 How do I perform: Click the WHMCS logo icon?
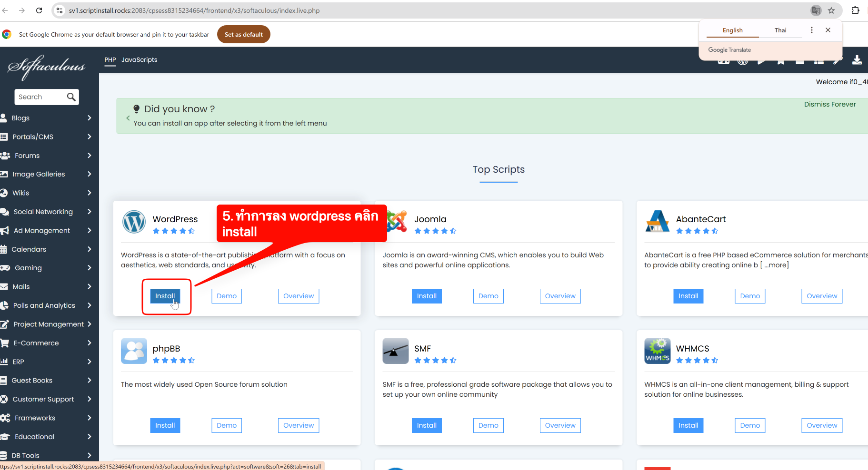(x=657, y=351)
